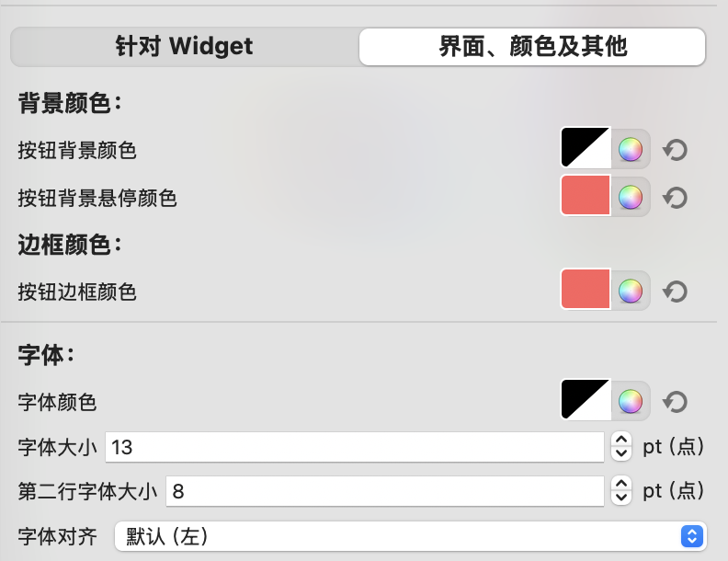The width and height of the screenshot is (728, 561).
Task: Reset 字体颜色 to default
Action: click(675, 402)
